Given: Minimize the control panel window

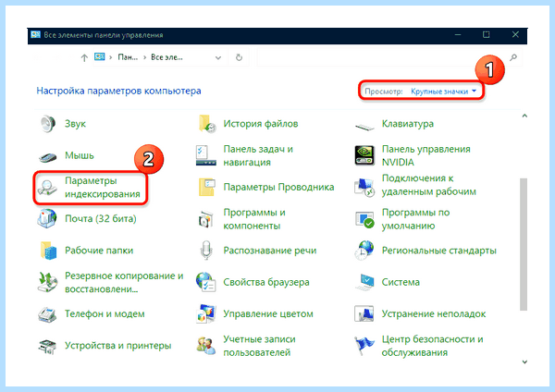Looking at the screenshot, I should [x=458, y=35].
